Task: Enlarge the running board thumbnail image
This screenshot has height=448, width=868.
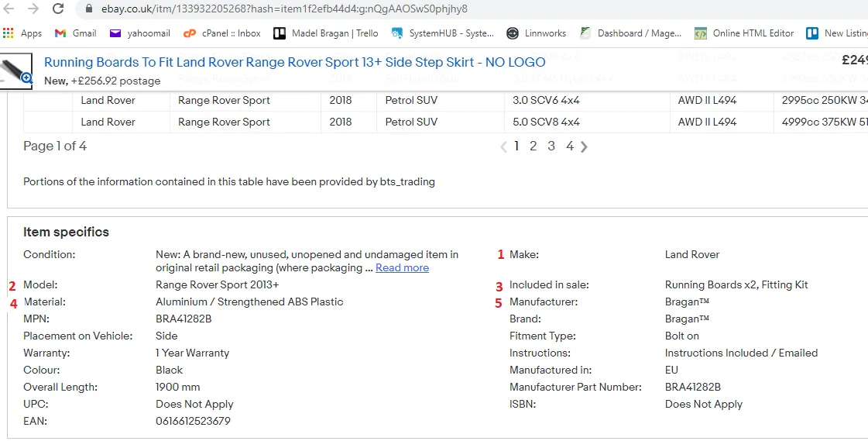Action: 15,71
